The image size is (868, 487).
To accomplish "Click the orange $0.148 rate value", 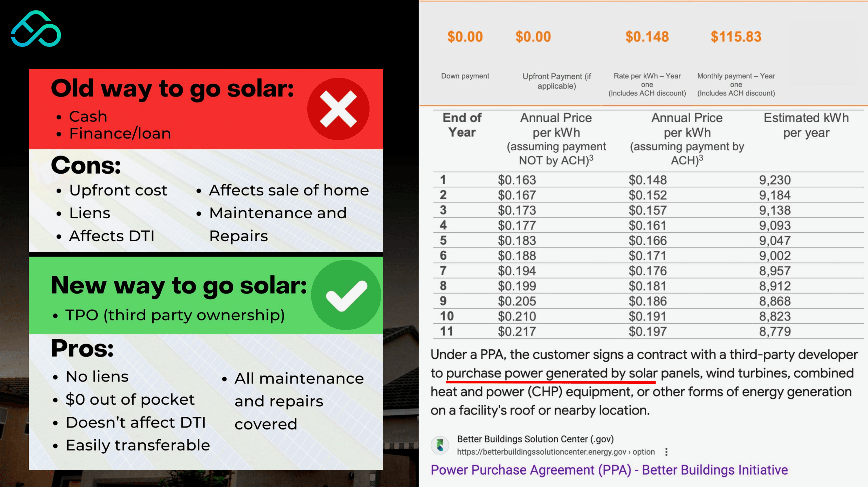I will (647, 36).
